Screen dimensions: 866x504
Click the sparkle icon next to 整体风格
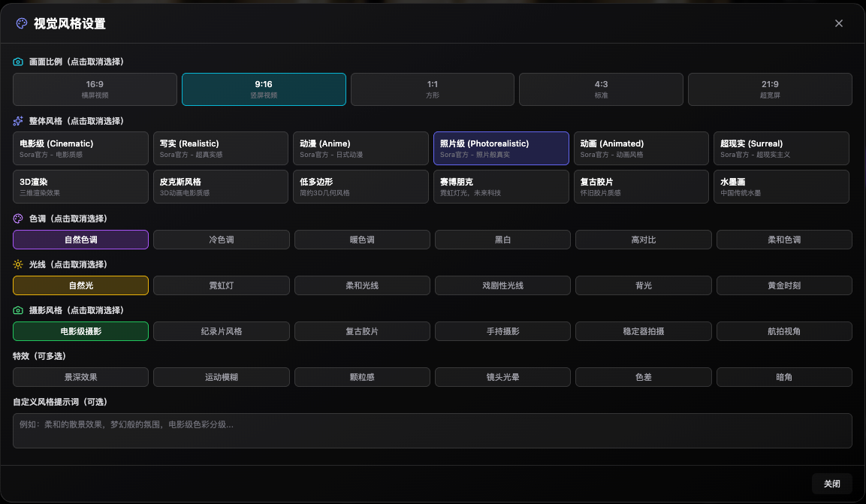[x=19, y=121]
